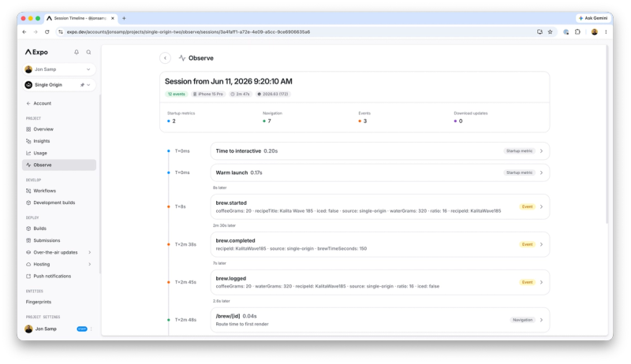
Task: Click the 2026.63 (172) version badge
Action: point(273,94)
